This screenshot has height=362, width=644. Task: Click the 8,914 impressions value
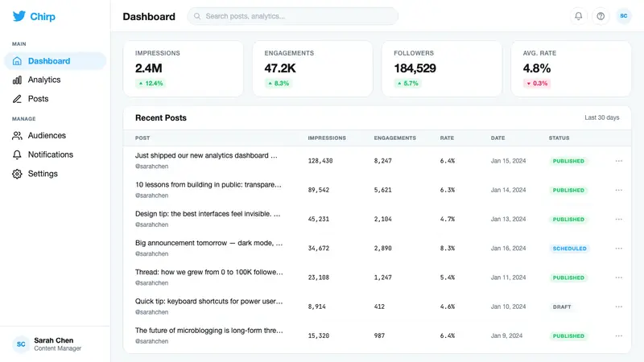[316, 306]
